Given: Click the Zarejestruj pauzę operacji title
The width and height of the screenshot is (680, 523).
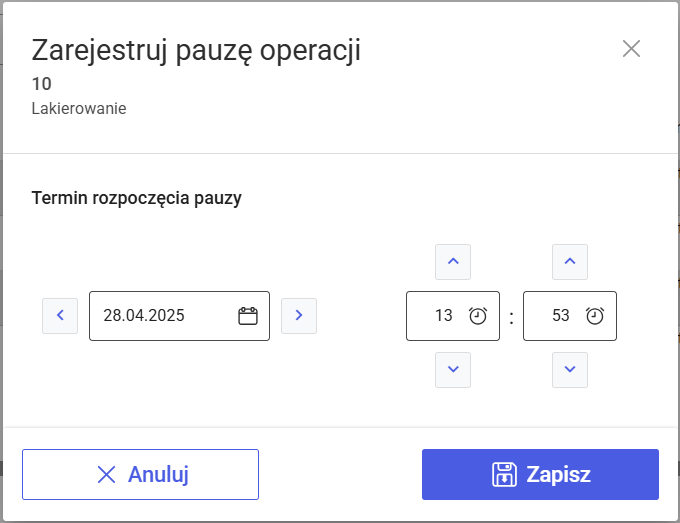Looking at the screenshot, I should (x=196, y=50).
